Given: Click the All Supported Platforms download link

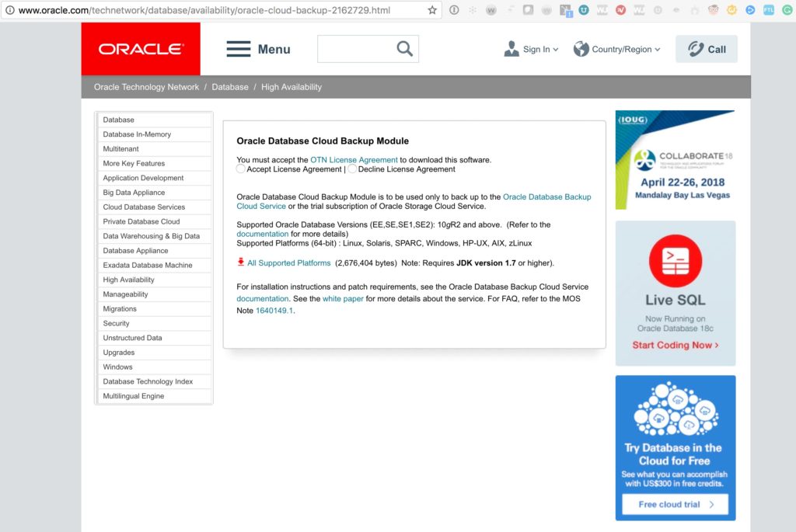Looking at the screenshot, I should point(288,263).
